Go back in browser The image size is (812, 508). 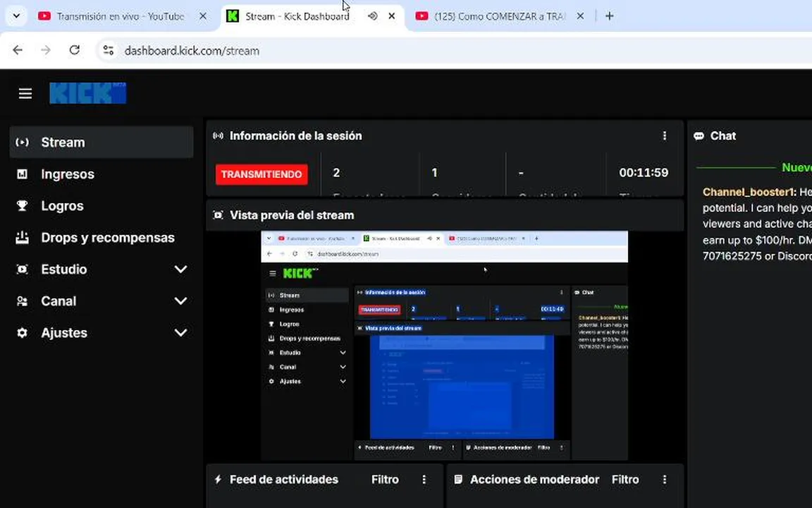point(18,50)
